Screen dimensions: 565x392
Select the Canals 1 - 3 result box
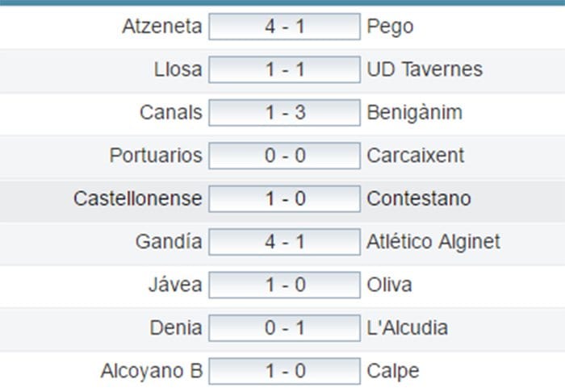(284, 112)
